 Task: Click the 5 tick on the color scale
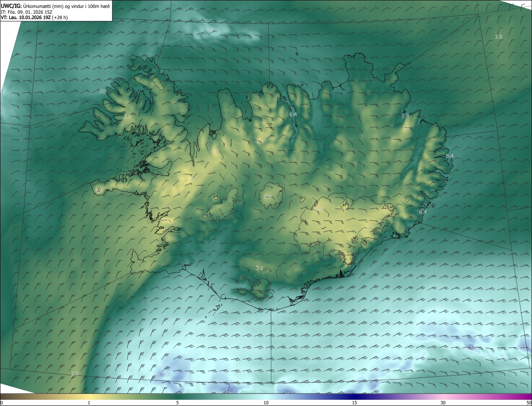tap(177, 403)
